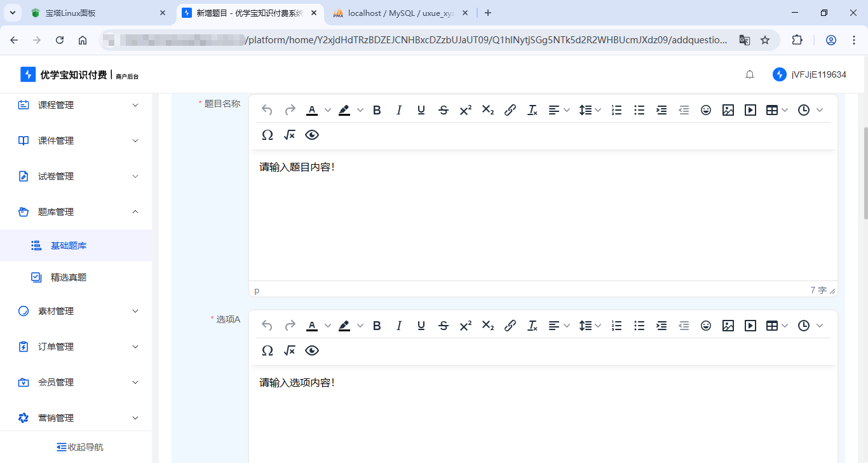This screenshot has width=868, height=463.
Task: Toggle preview eye icon in 题目名称 editor
Action: coord(312,135)
